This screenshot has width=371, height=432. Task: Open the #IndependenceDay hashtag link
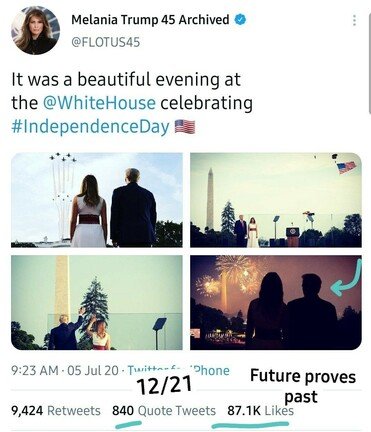(90, 127)
